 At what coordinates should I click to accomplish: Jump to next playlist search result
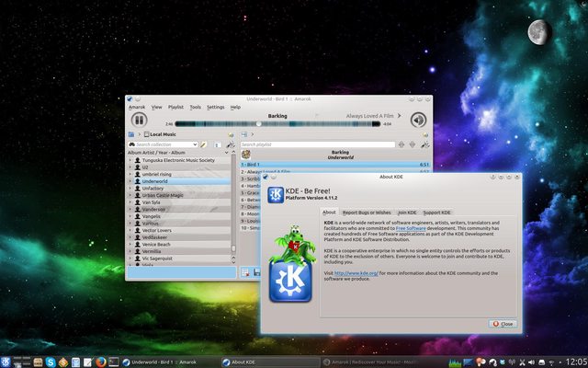(413, 144)
